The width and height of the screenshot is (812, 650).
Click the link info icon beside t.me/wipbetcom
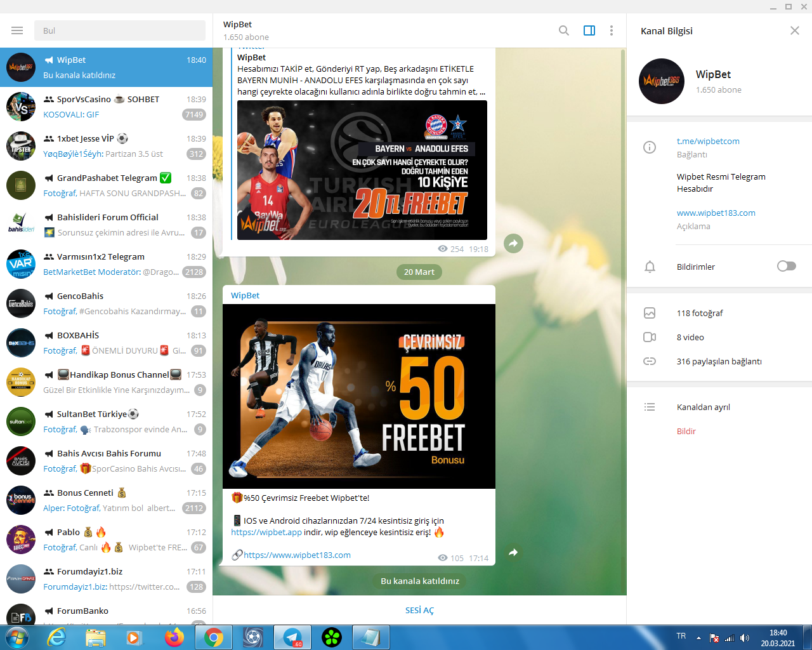pos(650,147)
